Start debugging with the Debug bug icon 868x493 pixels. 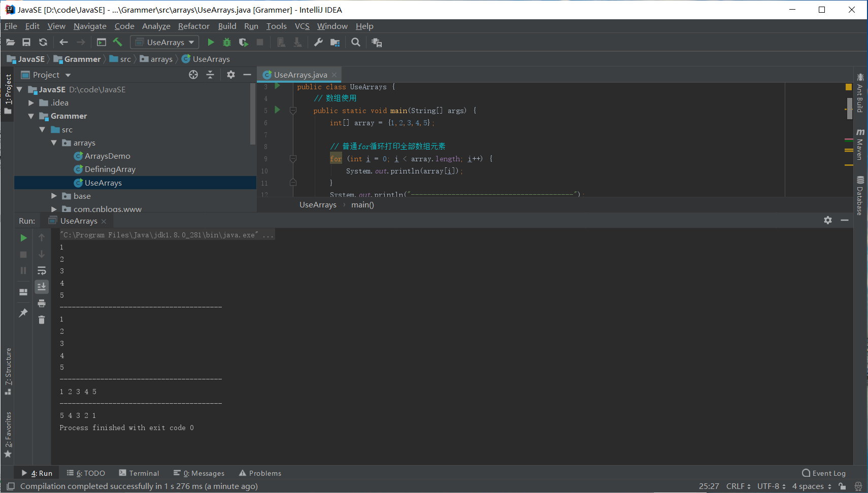coord(227,43)
